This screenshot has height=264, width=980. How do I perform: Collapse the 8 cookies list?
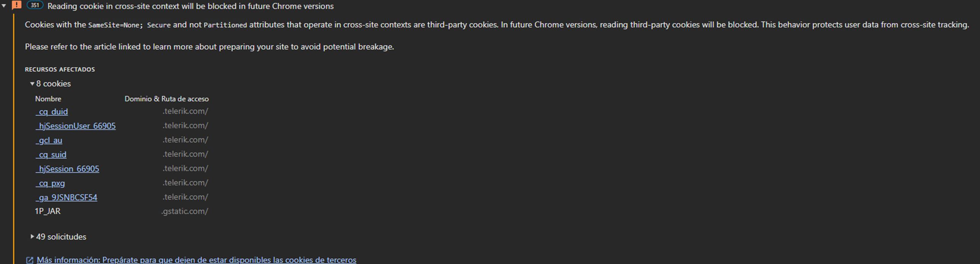[x=32, y=84]
